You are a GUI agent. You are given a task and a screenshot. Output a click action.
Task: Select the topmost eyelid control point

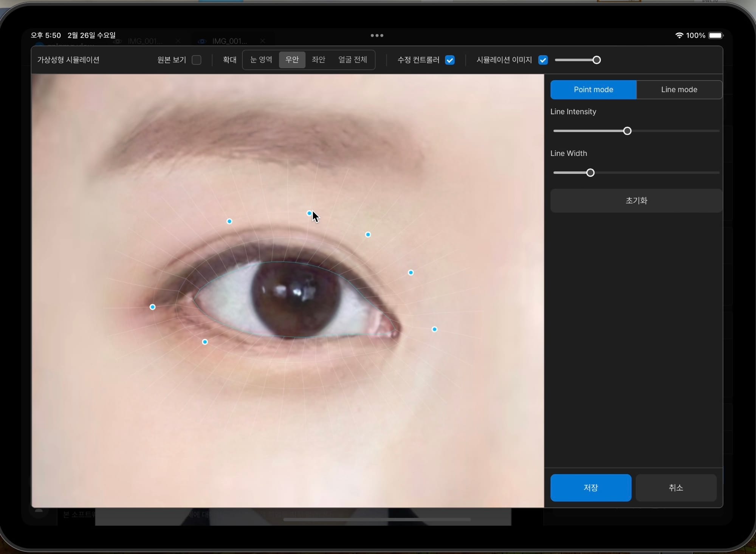click(x=309, y=213)
